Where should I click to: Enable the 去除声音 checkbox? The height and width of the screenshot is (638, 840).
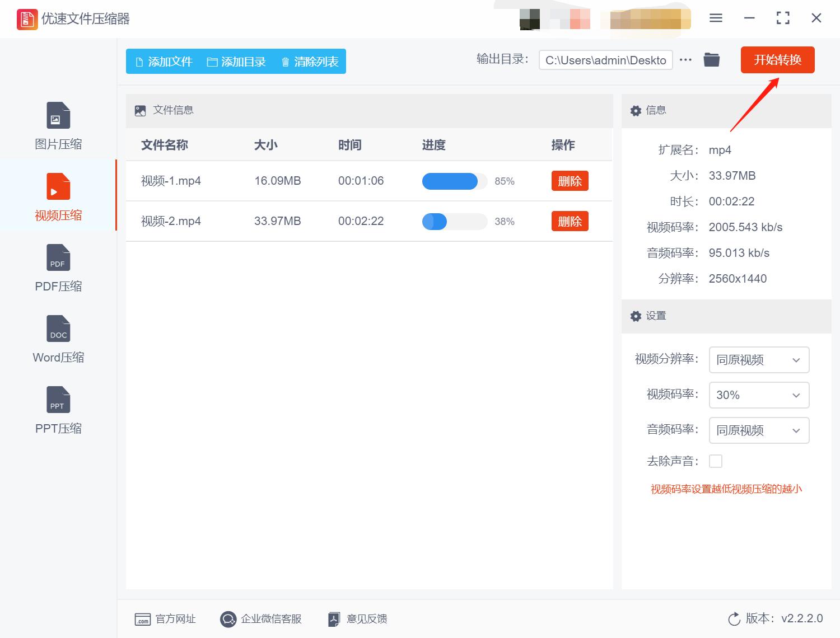pyautogui.click(x=716, y=461)
